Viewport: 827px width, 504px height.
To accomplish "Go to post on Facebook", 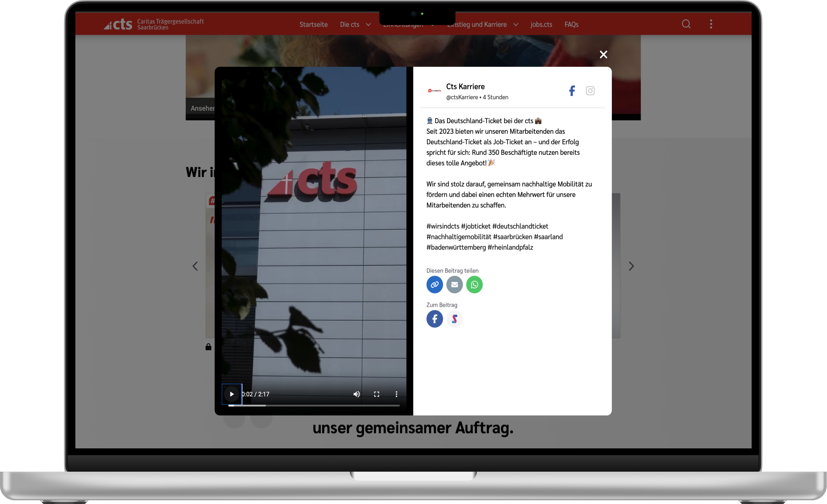I will click(435, 319).
